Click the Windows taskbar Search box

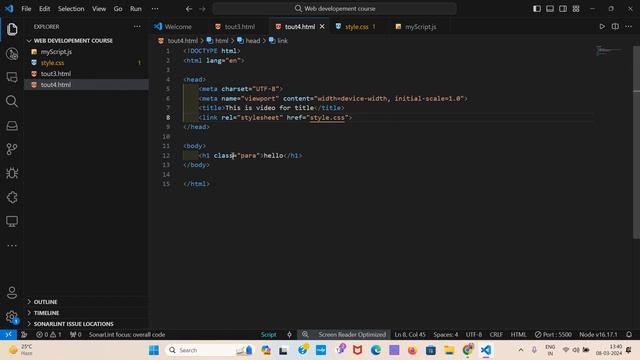tap(208, 350)
